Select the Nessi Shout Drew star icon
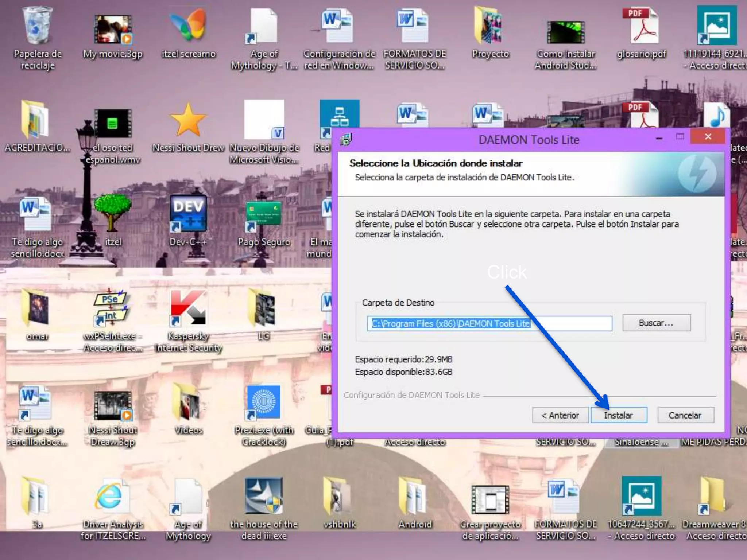Viewport: 747px width, 560px height. (188, 120)
